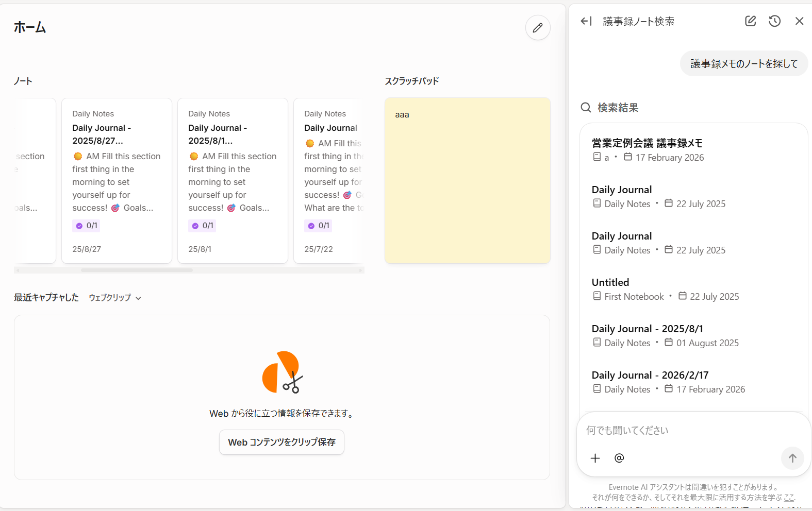Send message with up-arrow button
Image resolution: width=812 pixels, height=511 pixels.
pos(792,458)
